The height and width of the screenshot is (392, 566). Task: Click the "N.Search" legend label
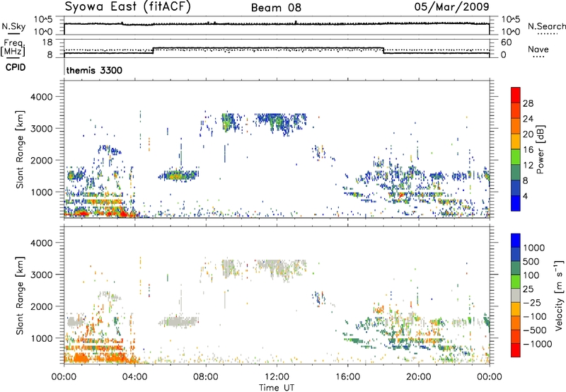coord(546,26)
